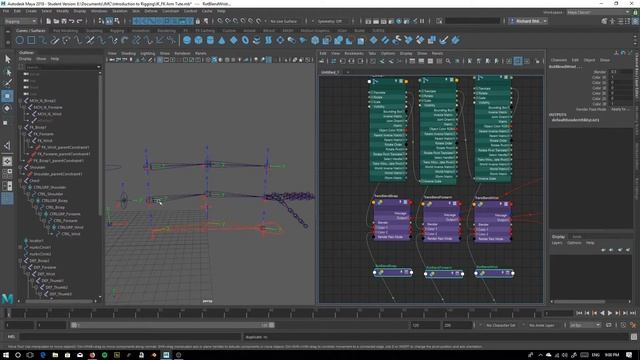
Task: Create a NURBS sphere from the shelf
Action: (x=187, y=40)
